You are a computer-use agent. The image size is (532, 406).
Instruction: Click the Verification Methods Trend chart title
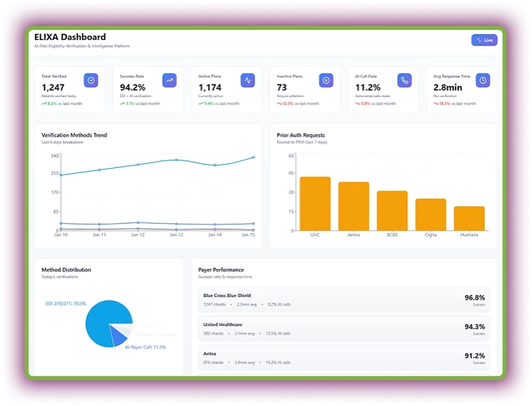point(76,135)
